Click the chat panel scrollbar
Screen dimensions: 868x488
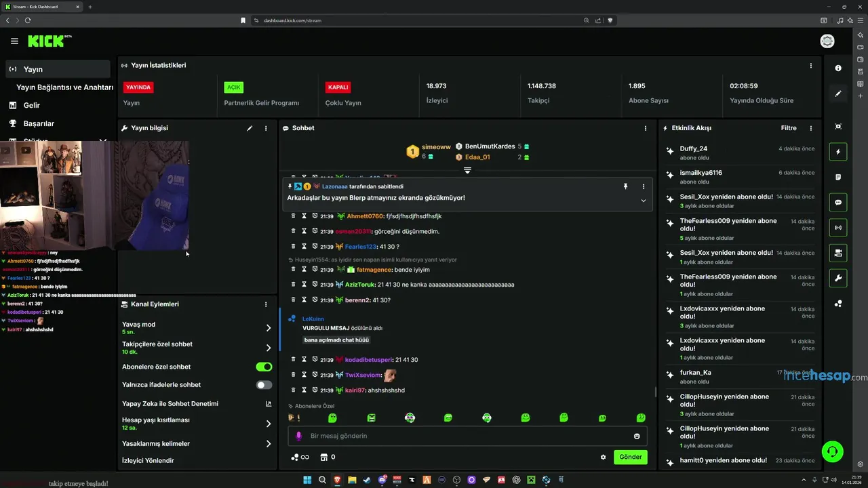[655, 392]
